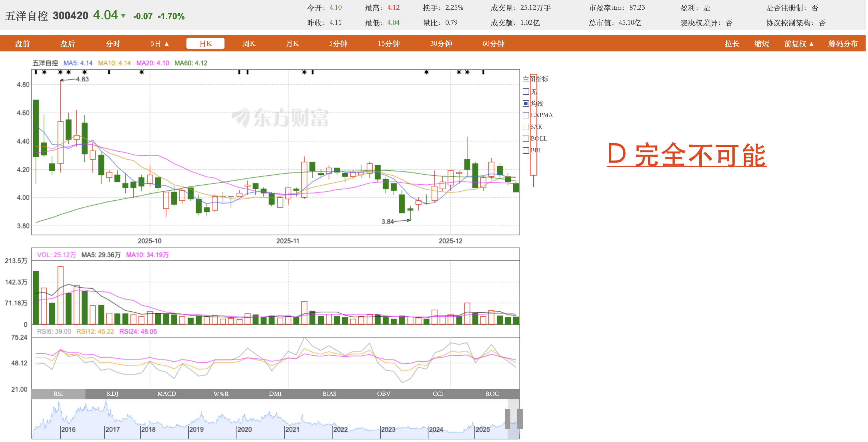Screen dimensions: 868x442
Task: Click the right handle of timeline range selector
Action: (519, 418)
